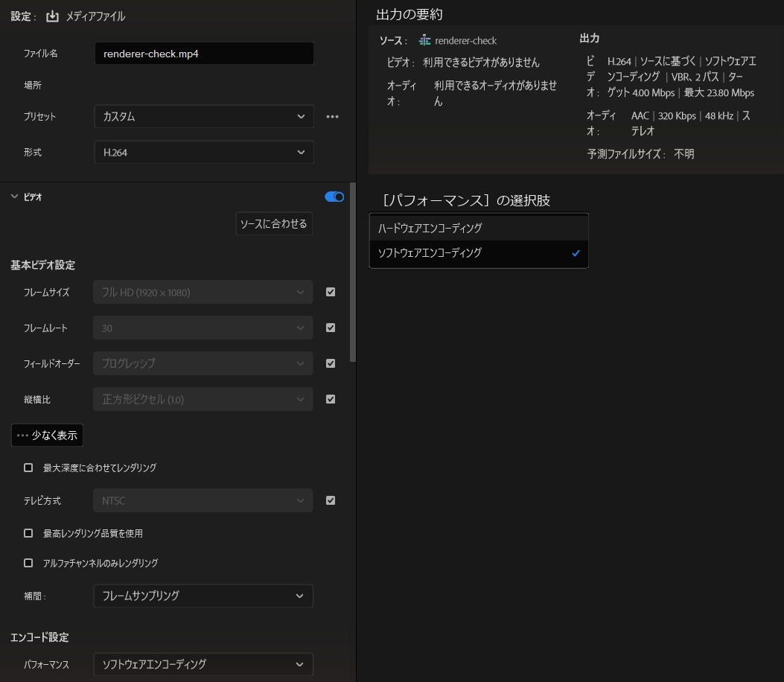Click the [パフォーマンス] の選択肢 heading
Viewport: 784px width, 682px height.
pyautogui.click(x=466, y=200)
